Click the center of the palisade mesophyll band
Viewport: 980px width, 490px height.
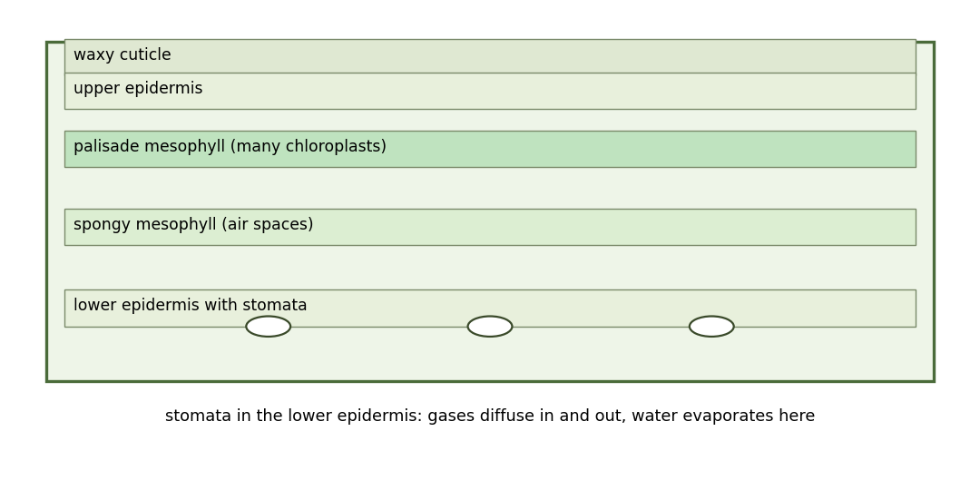coord(490,150)
